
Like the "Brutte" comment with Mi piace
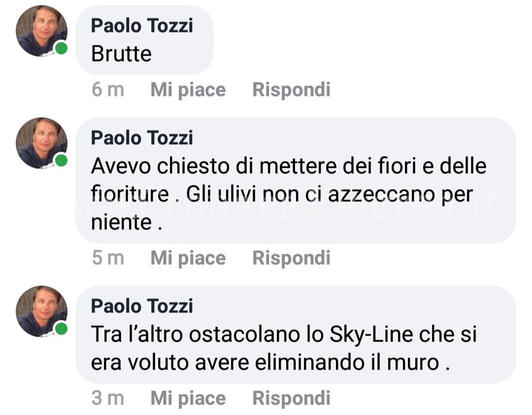[188, 90]
